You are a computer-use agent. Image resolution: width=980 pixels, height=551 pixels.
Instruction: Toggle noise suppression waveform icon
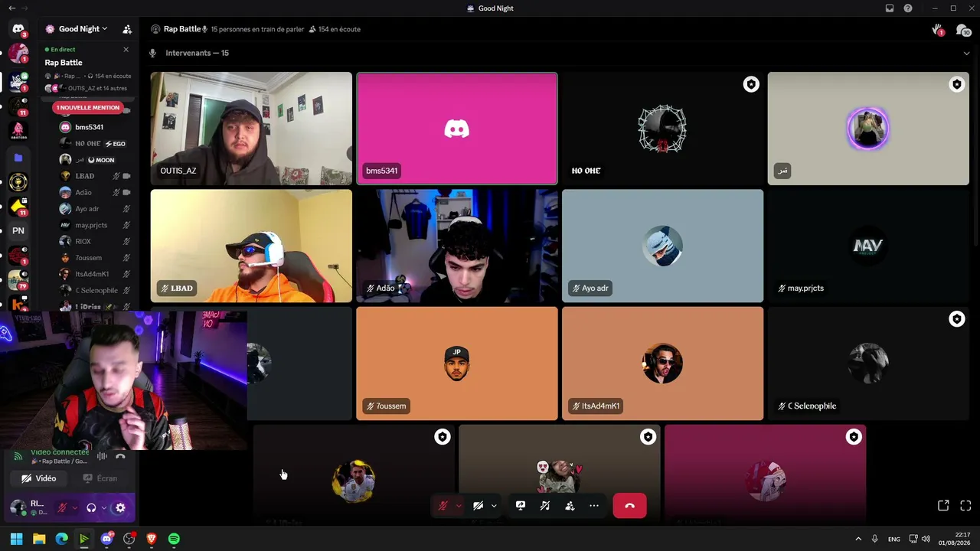tap(101, 456)
